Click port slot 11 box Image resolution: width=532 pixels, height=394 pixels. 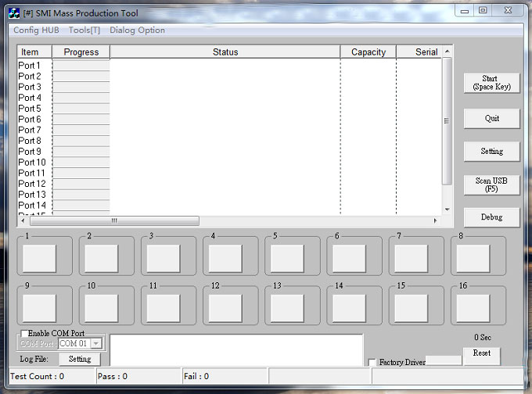164,308
